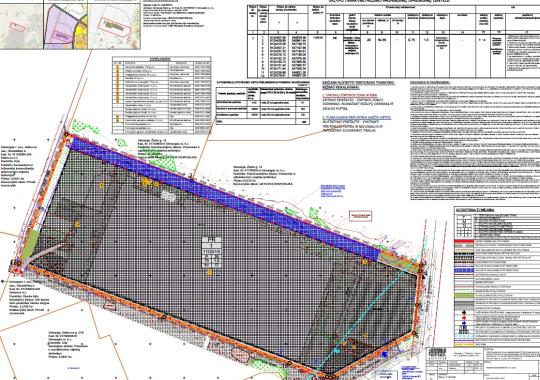Click the blue arrow symbol in the legend
Image resolution: width=540 pixels, height=380 pixels.
click(x=464, y=323)
